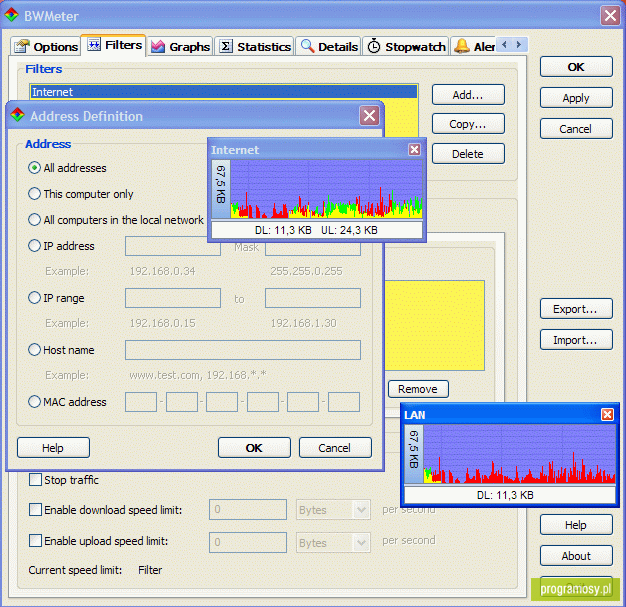Open the Details tab
Screen dimensions: 626x607
pos(329,47)
